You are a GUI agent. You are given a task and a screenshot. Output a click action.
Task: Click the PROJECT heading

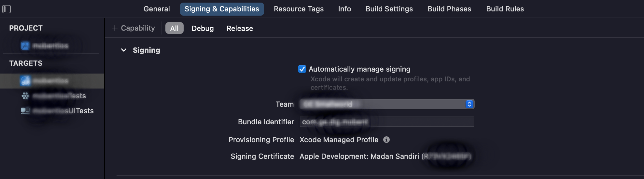coord(26,28)
